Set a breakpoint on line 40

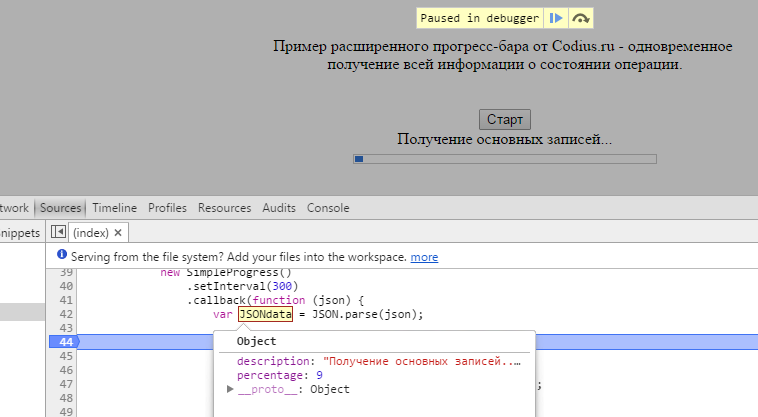[x=66, y=286]
